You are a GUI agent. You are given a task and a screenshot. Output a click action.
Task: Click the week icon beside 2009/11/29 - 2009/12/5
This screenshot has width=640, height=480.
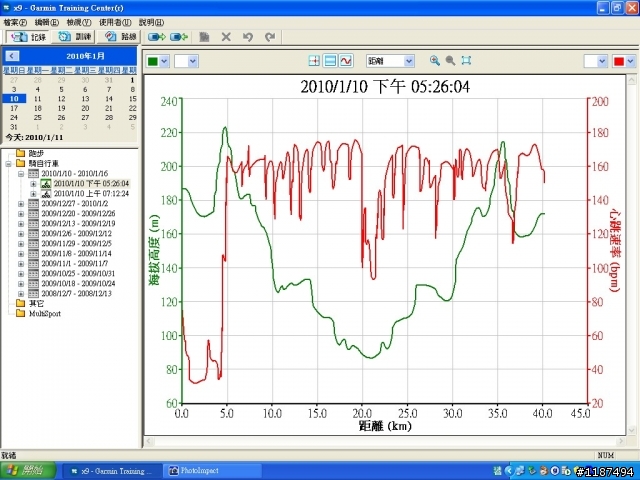(x=33, y=244)
